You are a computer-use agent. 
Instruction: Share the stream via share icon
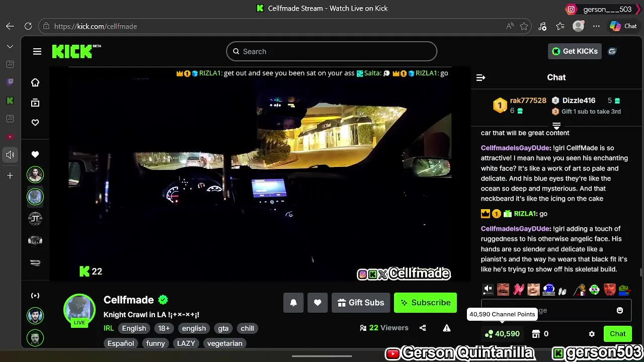(x=423, y=328)
